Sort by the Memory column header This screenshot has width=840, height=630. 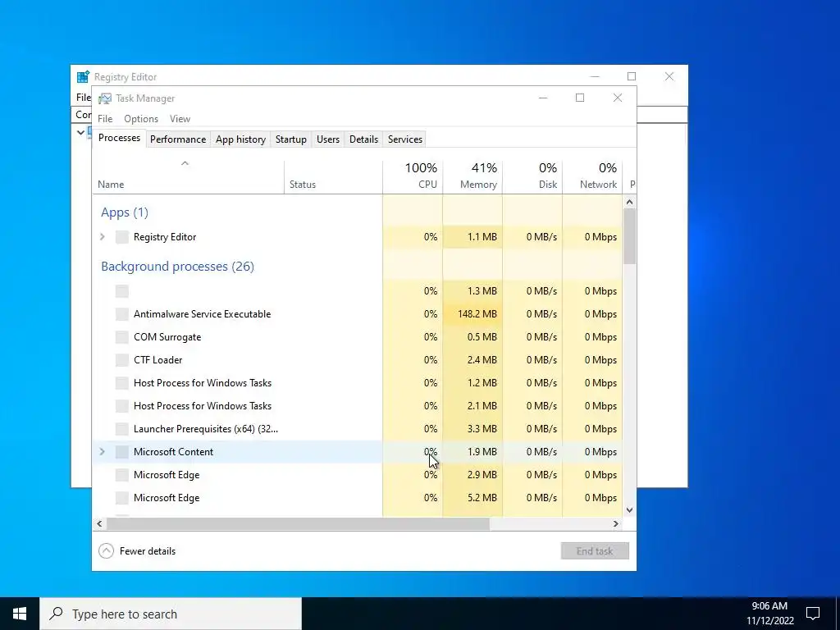click(472, 177)
